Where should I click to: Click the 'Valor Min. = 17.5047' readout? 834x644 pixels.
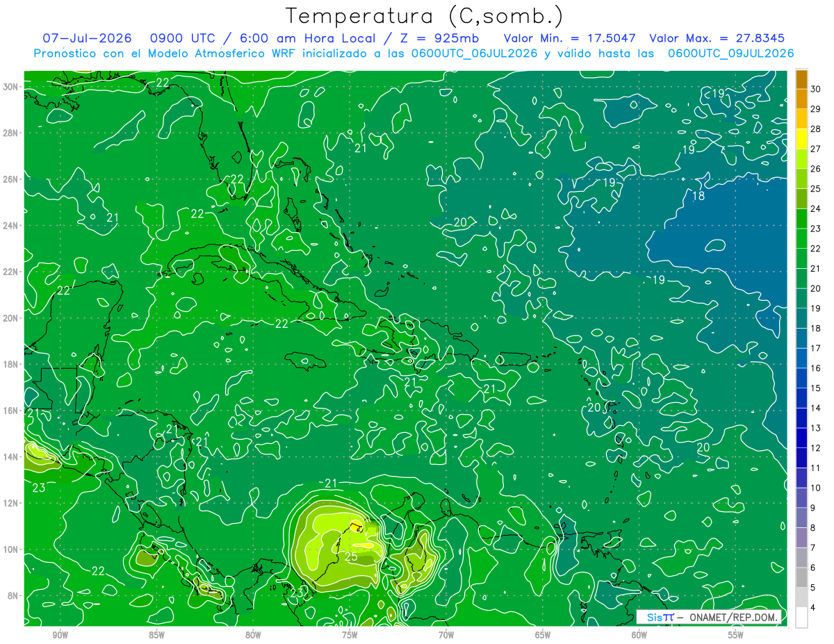pos(570,38)
